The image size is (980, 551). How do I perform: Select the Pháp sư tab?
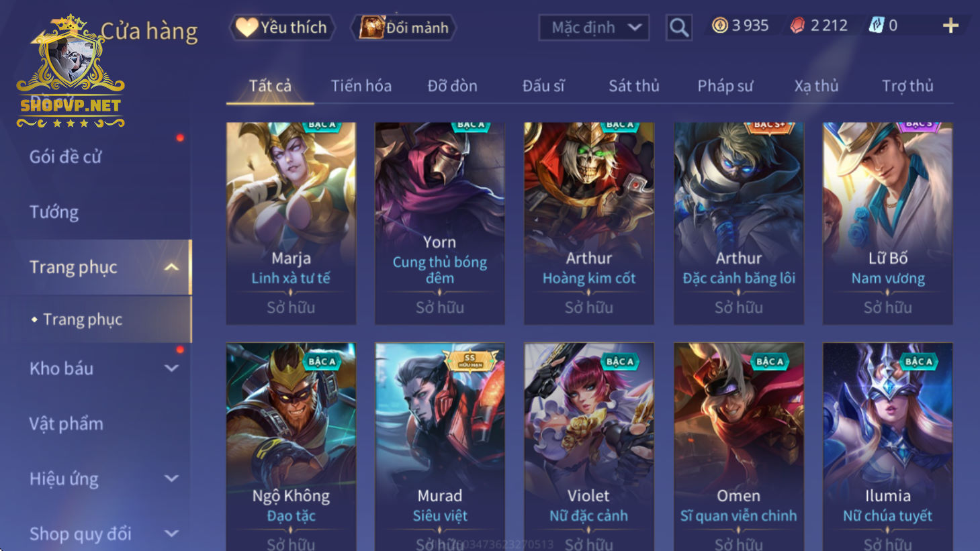point(725,86)
